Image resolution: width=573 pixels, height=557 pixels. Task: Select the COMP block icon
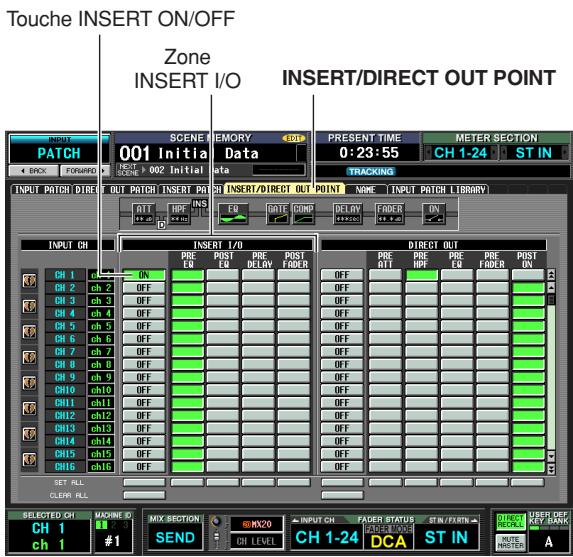click(303, 213)
